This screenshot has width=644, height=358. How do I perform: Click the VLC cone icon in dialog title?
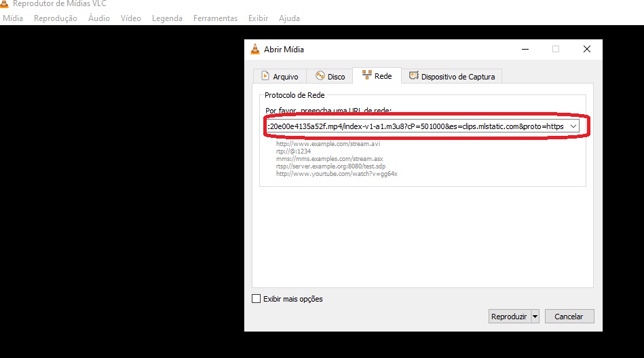click(255, 49)
